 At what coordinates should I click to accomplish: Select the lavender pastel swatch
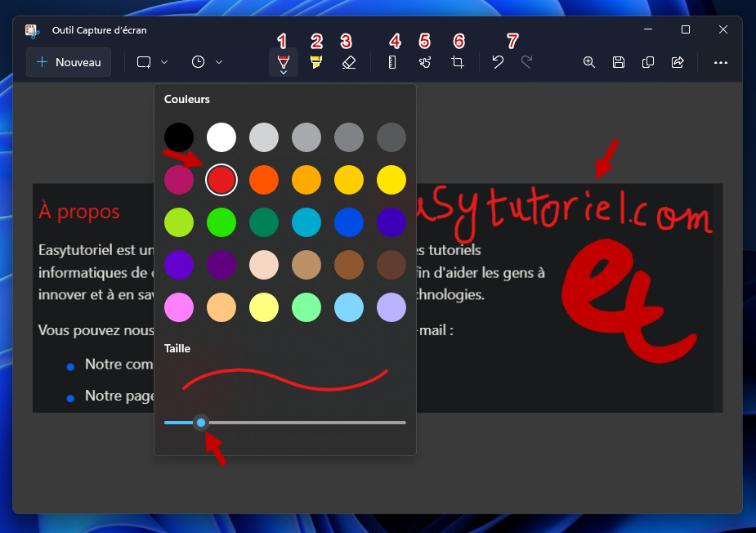(391, 307)
